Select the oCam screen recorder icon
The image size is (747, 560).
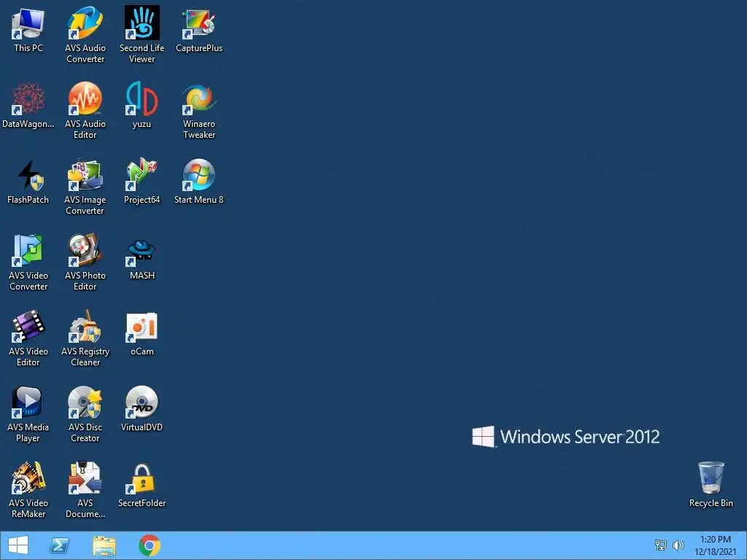click(142, 327)
